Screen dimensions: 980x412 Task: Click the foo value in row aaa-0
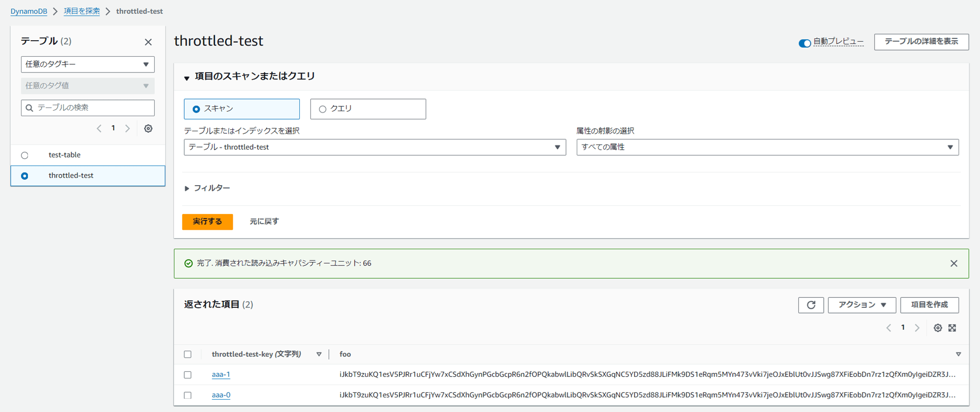(x=647, y=395)
